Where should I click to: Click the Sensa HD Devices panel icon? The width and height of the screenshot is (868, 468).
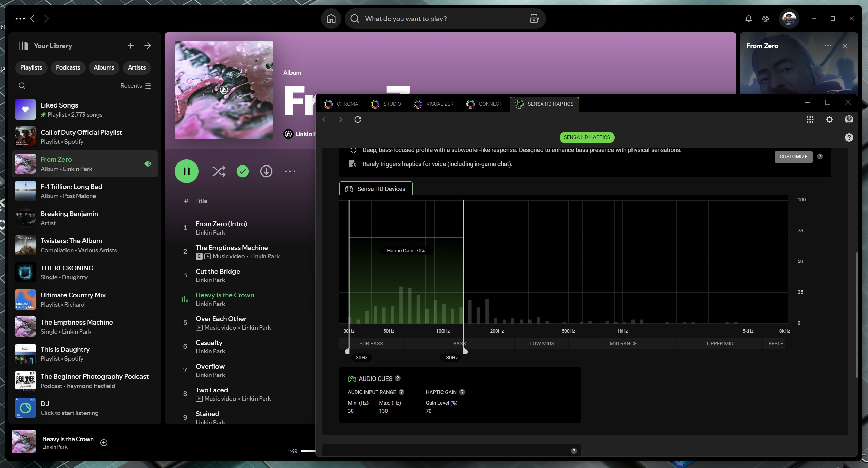[x=349, y=189]
